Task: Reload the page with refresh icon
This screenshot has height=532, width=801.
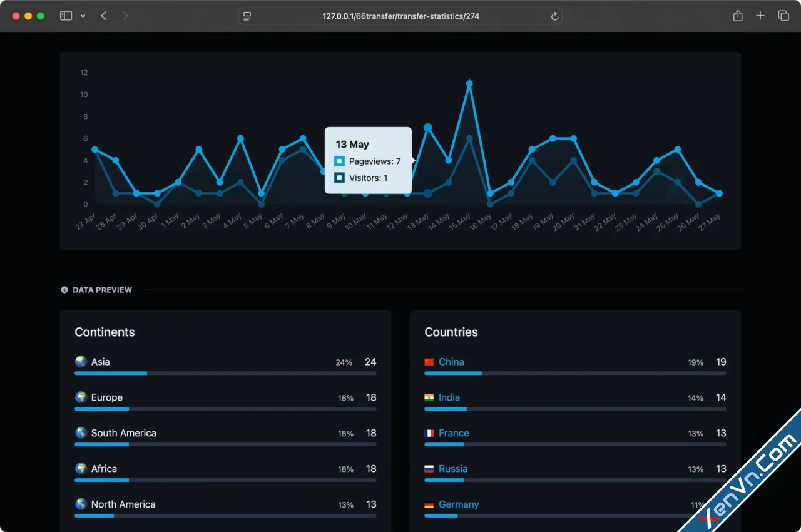Action: 554,16
